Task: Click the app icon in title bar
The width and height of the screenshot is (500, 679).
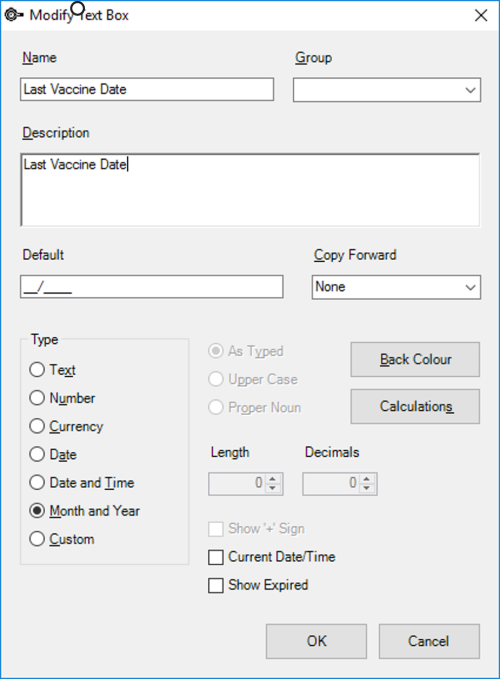Action: [13, 15]
